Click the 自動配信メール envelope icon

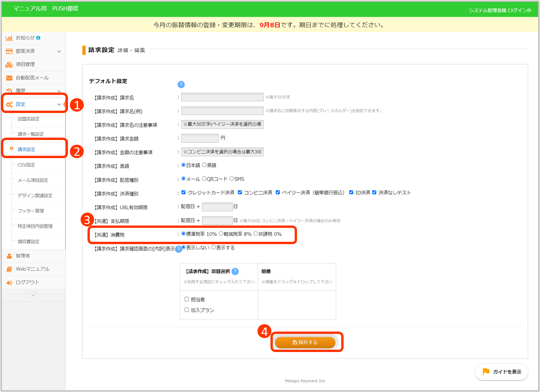[9, 78]
